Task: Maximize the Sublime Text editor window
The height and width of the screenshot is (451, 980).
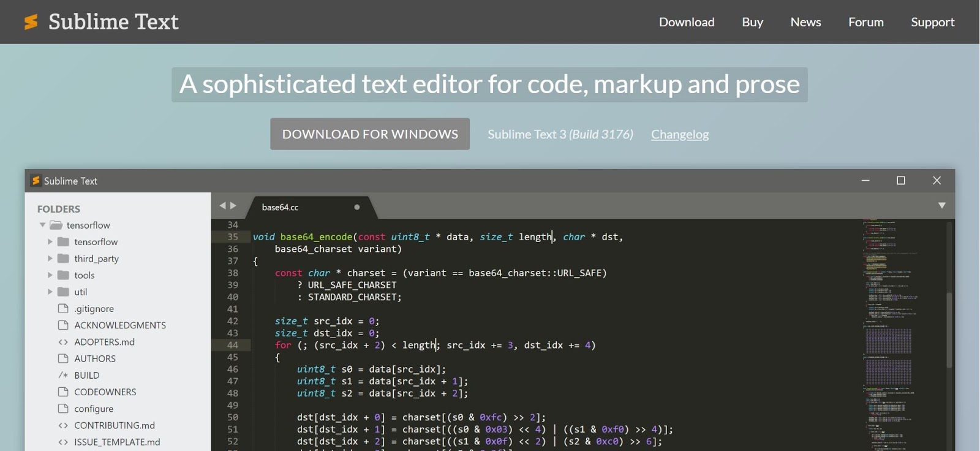Action: pyautogui.click(x=901, y=181)
